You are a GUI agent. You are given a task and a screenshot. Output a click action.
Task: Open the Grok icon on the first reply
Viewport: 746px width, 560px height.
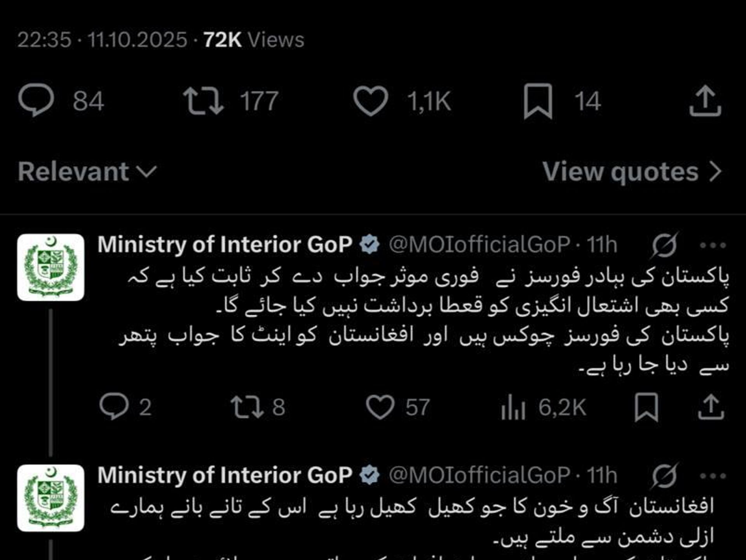click(665, 245)
